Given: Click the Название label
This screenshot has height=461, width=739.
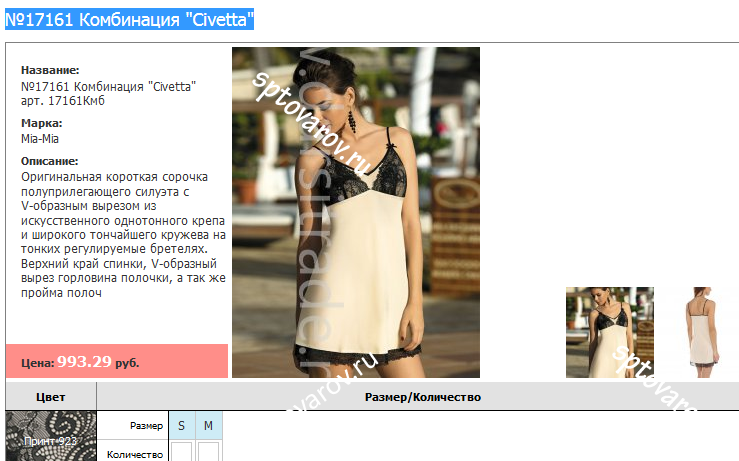Looking at the screenshot, I should point(49,70).
